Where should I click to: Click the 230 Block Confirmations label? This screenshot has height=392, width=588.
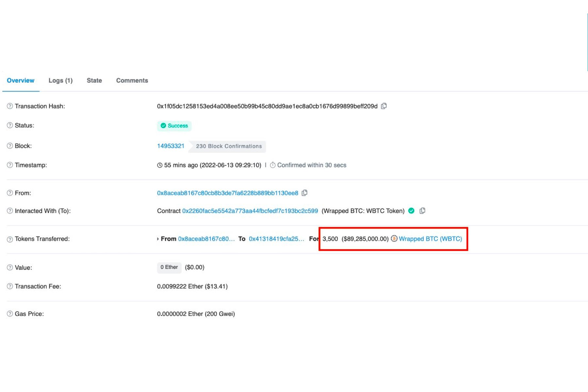229,146
